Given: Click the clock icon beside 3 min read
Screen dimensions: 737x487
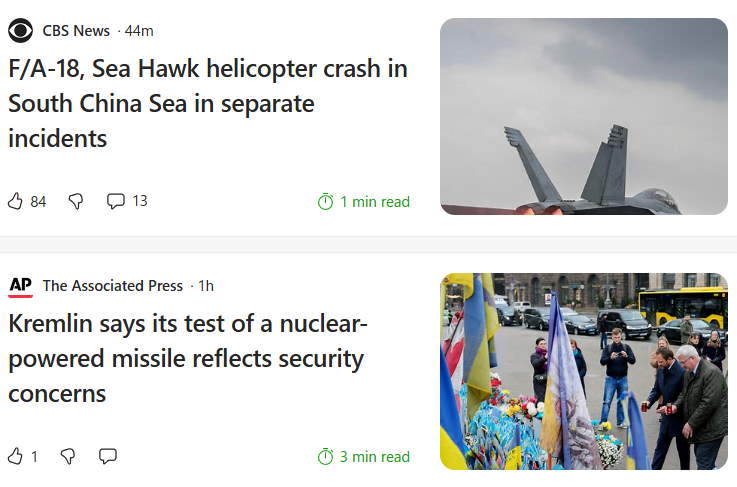Looking at the screenshot, I should [x=325, y=456].
